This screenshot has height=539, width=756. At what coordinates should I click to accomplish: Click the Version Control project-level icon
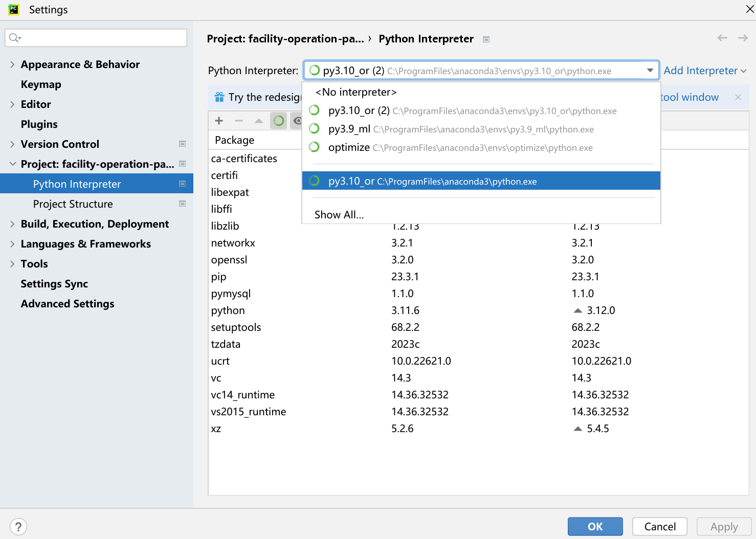point(182,144)
